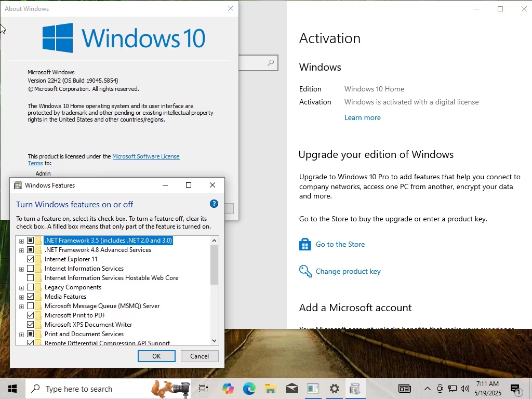Open the Microsoft Software License link
532x399 pixels.
[x=146, y=156]
